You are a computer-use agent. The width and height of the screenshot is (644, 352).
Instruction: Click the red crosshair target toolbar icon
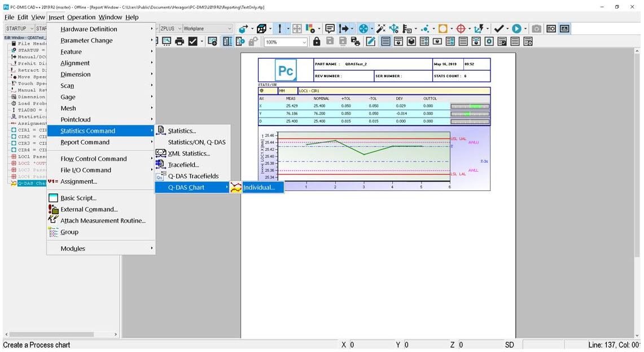[462, 28]
